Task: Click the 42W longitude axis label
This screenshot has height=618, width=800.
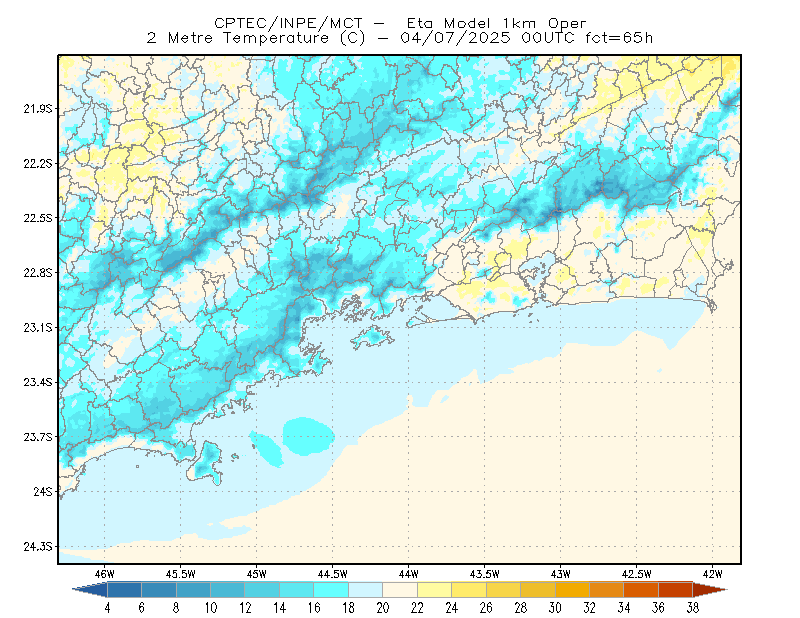Action: [712, 574]
